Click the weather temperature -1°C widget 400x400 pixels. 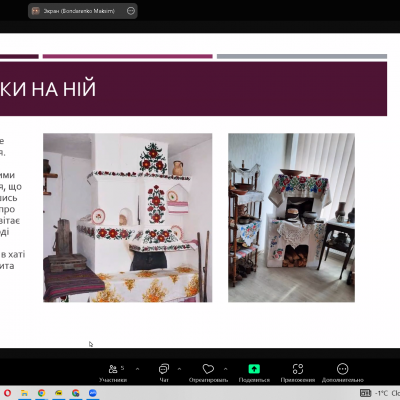[382, 393]
